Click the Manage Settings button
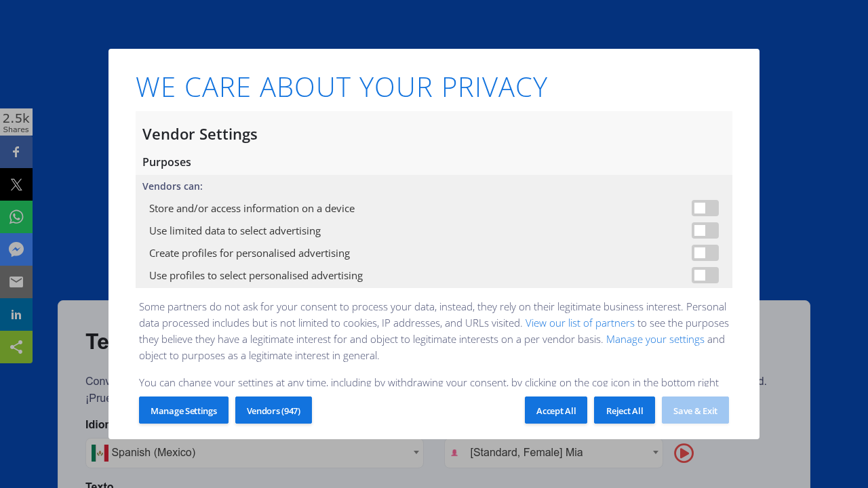The image size is (868, 488). coord(184,411)
